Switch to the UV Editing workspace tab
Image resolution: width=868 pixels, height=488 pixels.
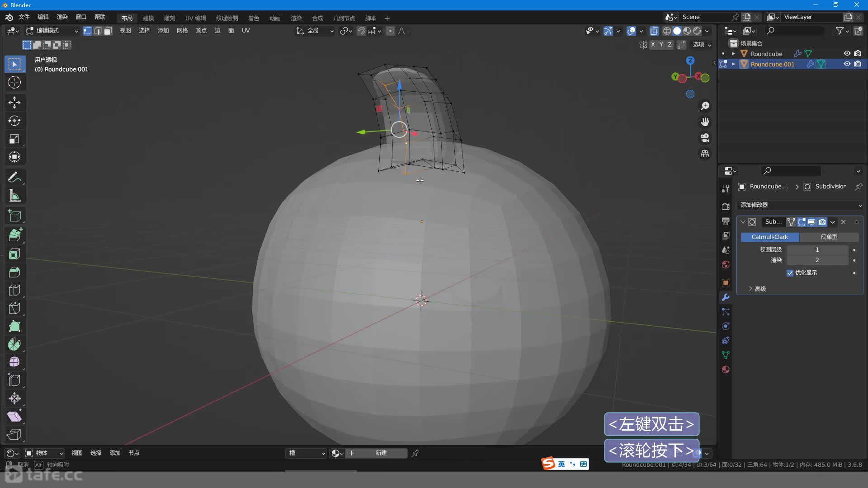(195, 18)
